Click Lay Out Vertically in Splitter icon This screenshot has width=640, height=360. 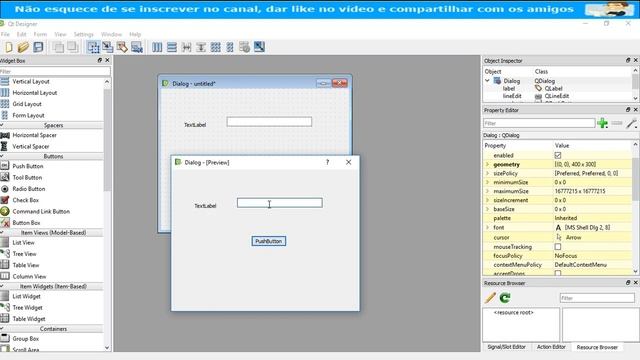coord(201,47)
